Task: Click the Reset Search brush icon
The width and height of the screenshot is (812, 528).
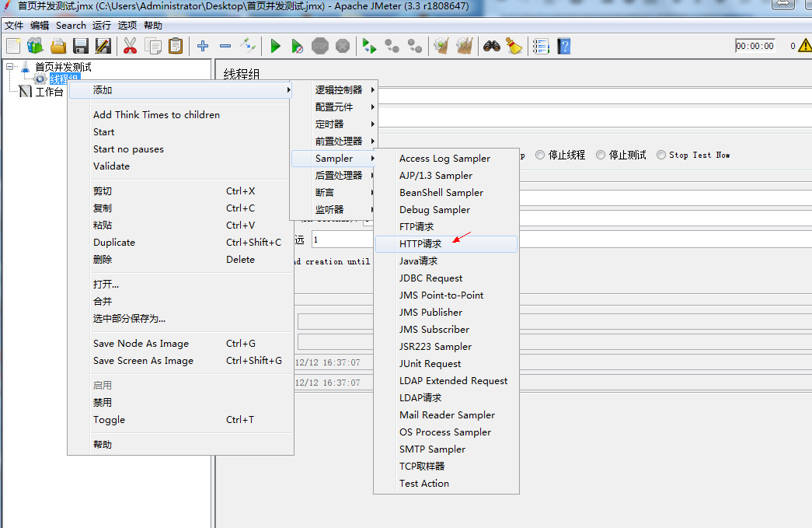Action: (514, 46)
